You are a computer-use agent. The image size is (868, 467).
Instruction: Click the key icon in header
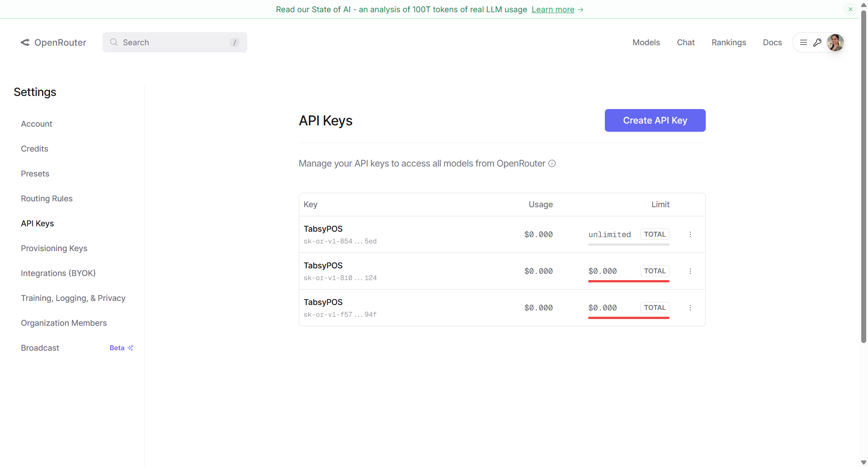(817, 43)
